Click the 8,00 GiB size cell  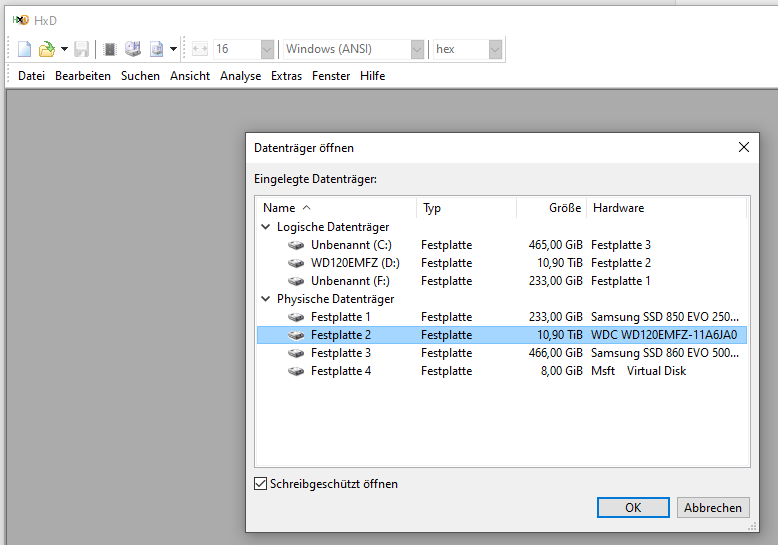[561, 371]
